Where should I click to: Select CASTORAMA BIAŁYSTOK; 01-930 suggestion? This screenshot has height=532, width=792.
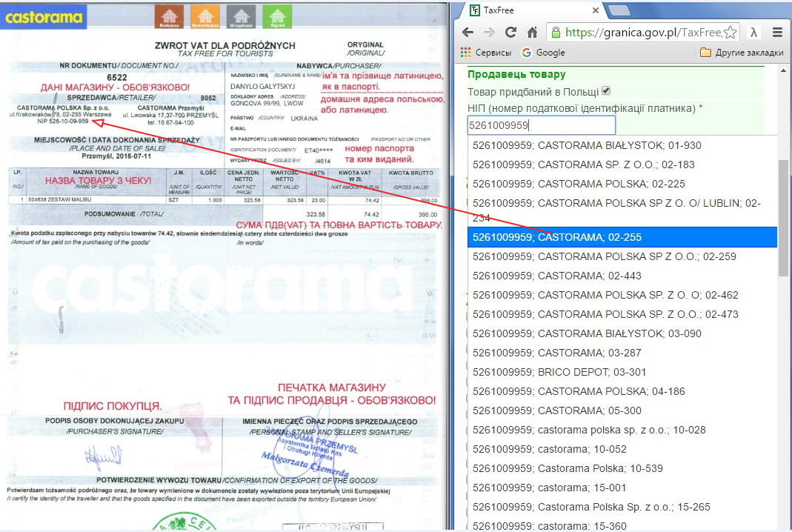coord(622,145)
